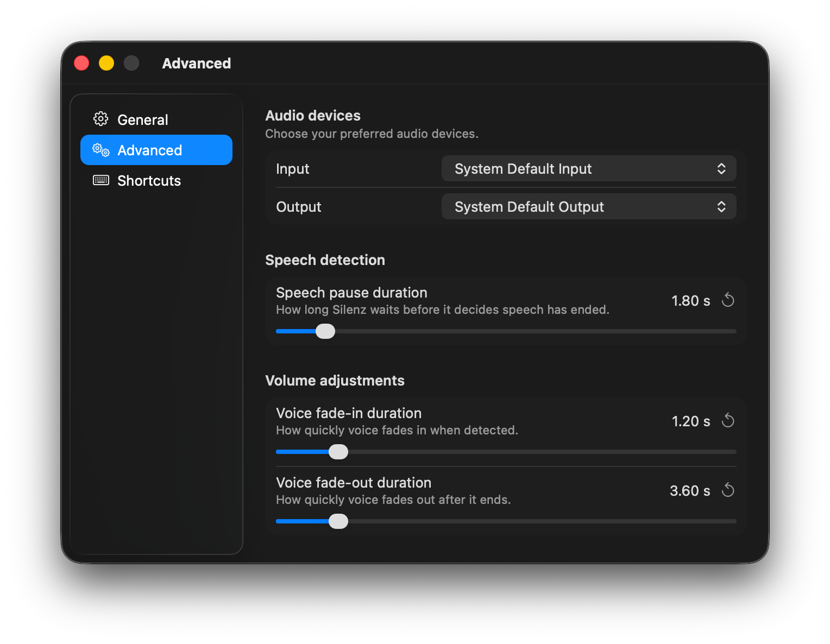Switch to the General settings tab
This screenshot has height=644, width=830.
point(142,119)
